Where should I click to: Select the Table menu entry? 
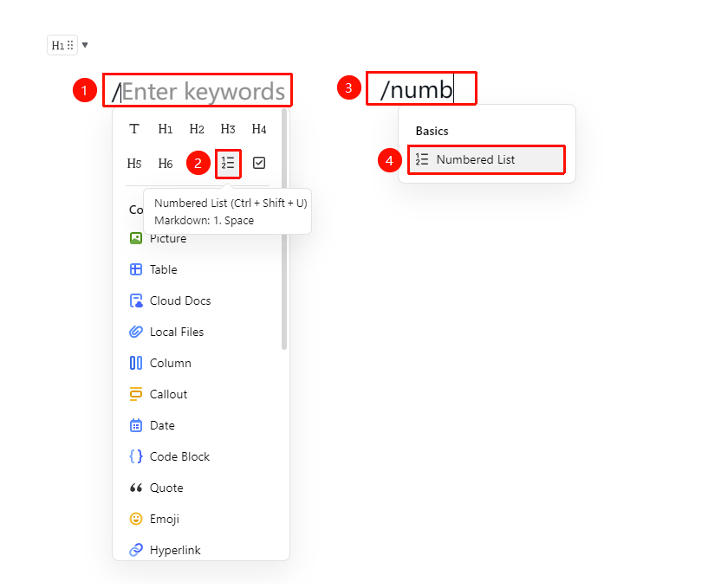pos(201,269)
